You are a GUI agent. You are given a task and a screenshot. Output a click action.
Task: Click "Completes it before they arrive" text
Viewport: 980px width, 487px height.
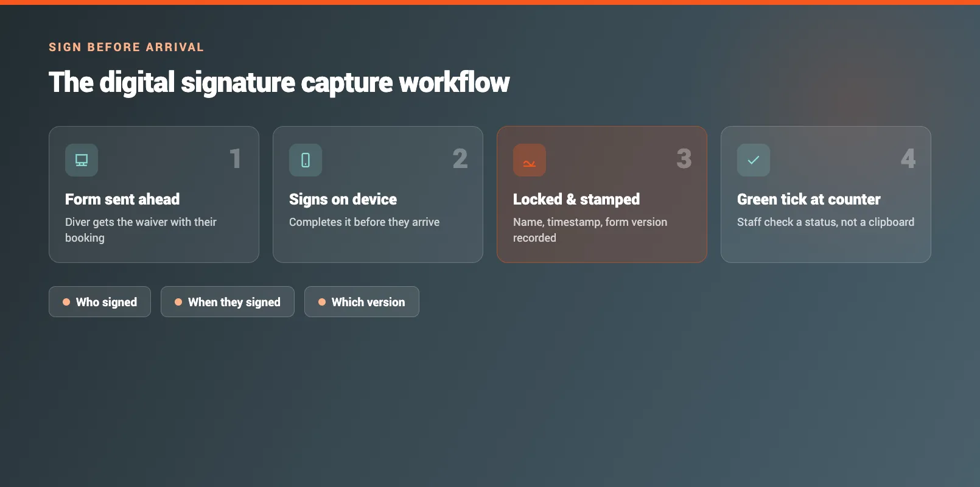pyautogui.click(x=364, y=222)
